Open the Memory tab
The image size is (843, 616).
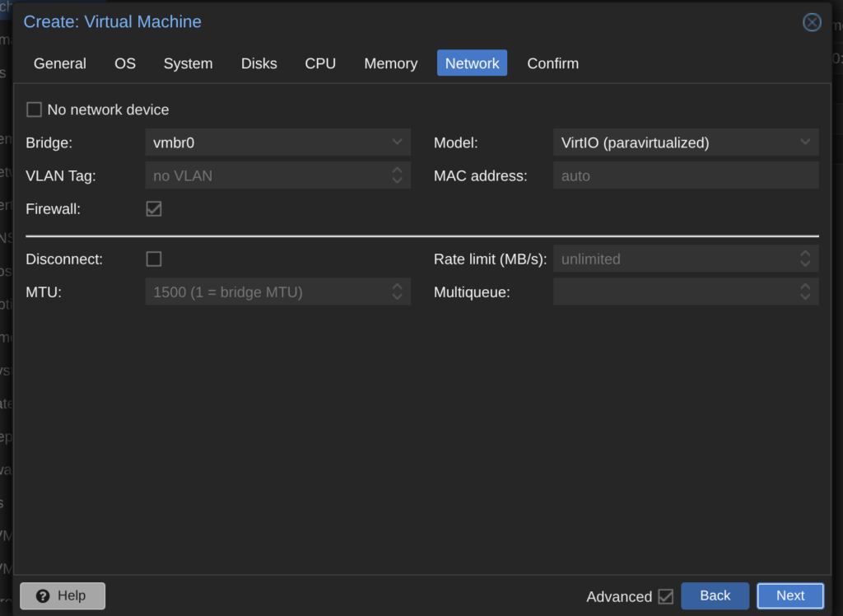tap(390, 63)
